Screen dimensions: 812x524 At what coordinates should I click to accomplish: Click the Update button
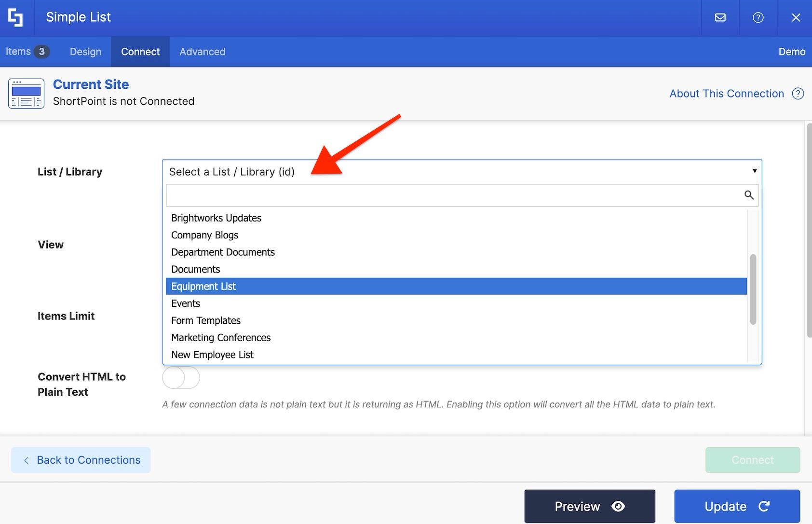coord(737,506)
